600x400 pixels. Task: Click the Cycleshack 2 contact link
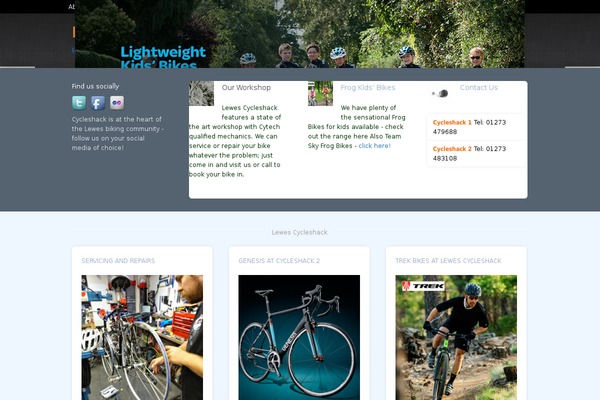452,149
